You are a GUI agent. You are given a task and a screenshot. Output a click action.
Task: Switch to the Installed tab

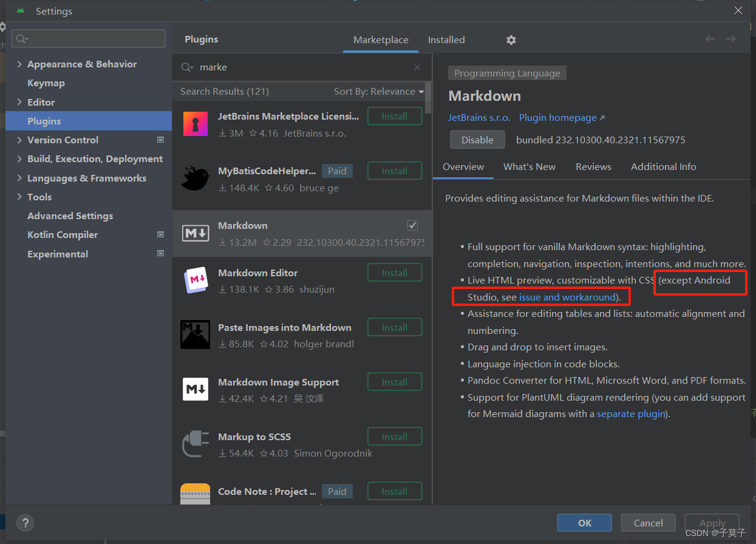coord(446,39)
